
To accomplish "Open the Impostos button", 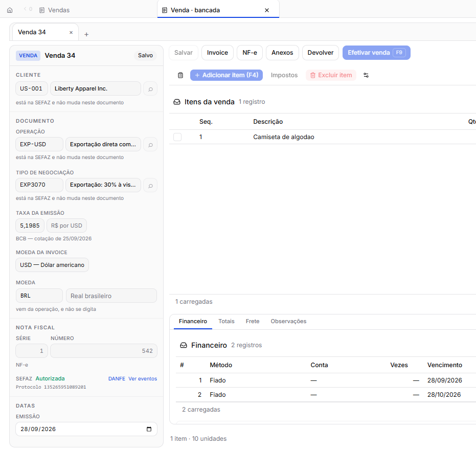I will click(284, 75).
